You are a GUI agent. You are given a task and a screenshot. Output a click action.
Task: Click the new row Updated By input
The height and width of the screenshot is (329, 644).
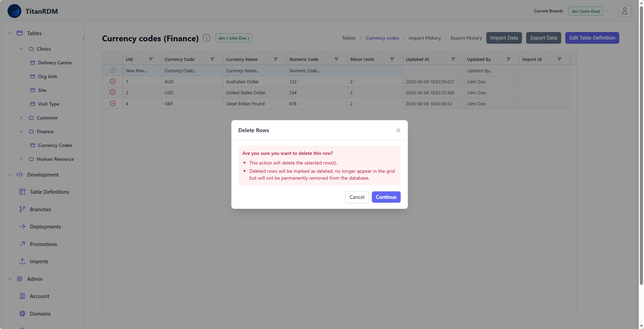click(x=492, y=71)
